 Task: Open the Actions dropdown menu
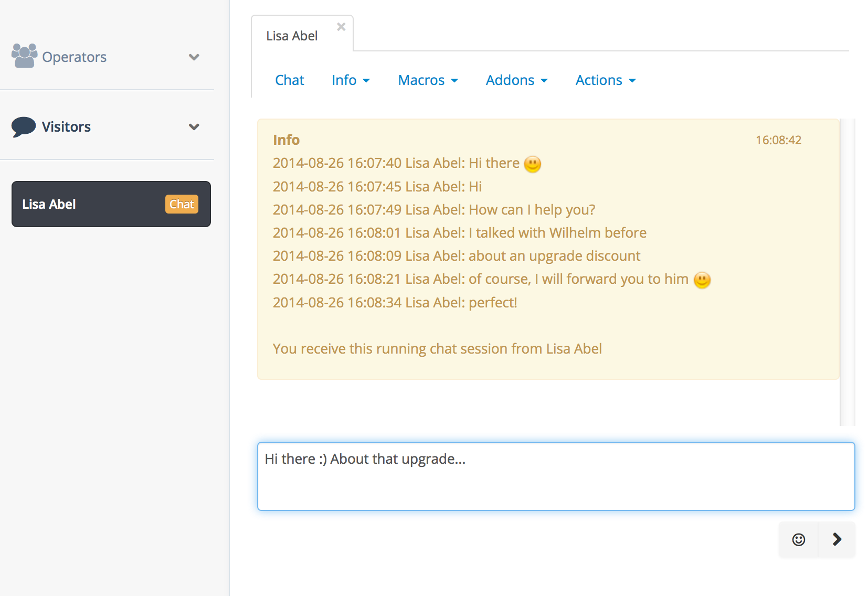pos(606,80)
